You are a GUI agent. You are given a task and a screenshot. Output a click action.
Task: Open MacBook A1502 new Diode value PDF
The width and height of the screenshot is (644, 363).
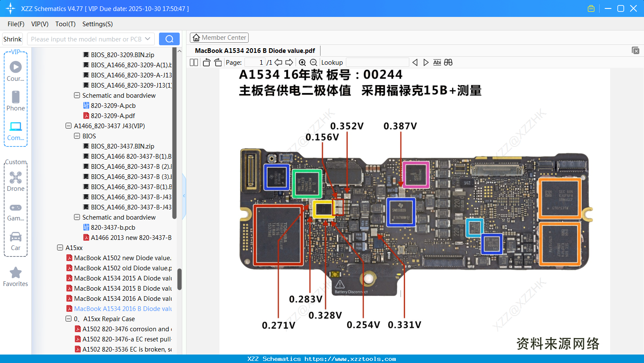119,258
